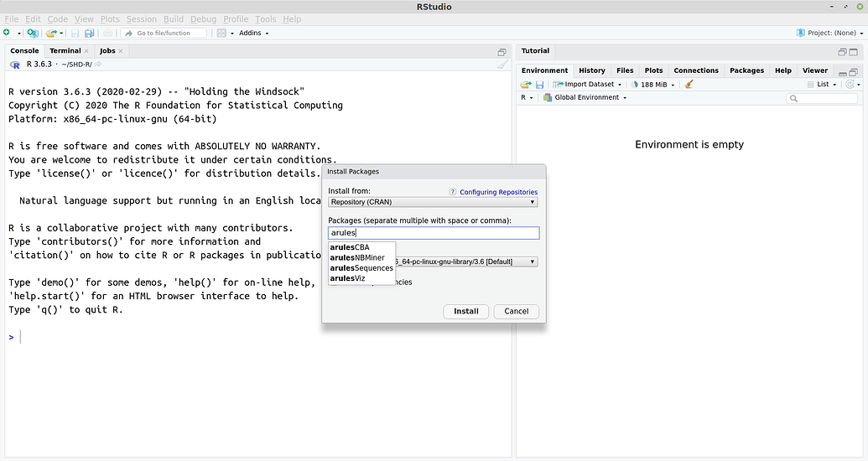The image size is (868, 461).
Task: Open the Session menu
Action: click(x=141, y=18)
